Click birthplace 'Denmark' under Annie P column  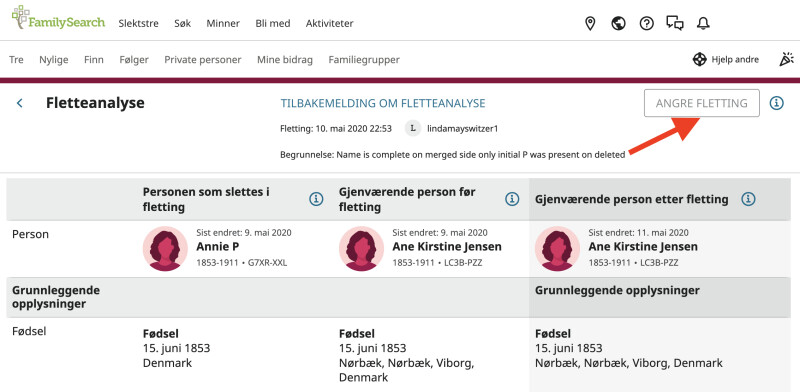(x=167, y=363)
